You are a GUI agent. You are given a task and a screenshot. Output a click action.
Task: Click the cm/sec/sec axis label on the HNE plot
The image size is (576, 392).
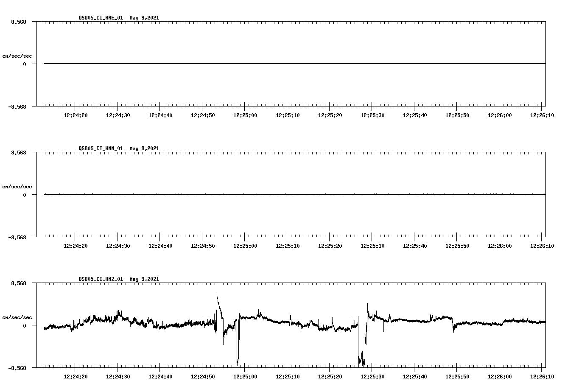pyautogui.click(x=17, y=55)
